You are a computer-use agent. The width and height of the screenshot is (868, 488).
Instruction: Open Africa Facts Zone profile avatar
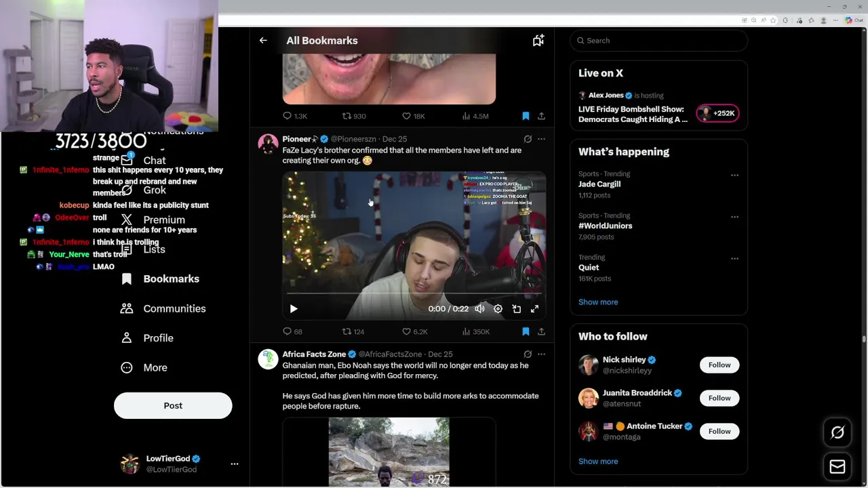click(268, 359)
